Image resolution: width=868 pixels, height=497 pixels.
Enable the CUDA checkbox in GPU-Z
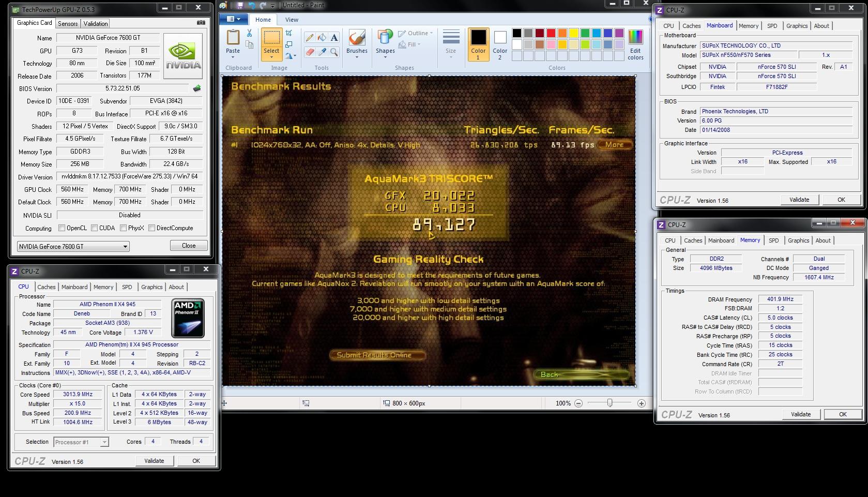pos(95,228)
